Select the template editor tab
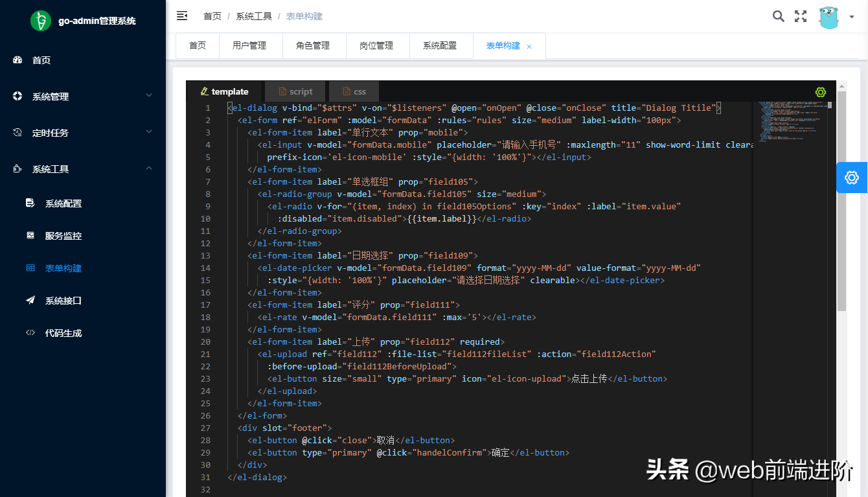The image size is (868, 497). click(x=225, y=91)
